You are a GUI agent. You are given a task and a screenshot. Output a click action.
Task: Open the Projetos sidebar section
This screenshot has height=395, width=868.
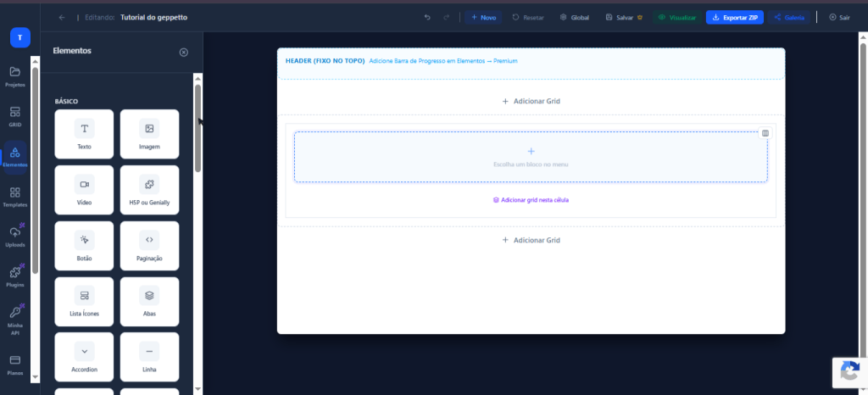(x=15, y=76)
